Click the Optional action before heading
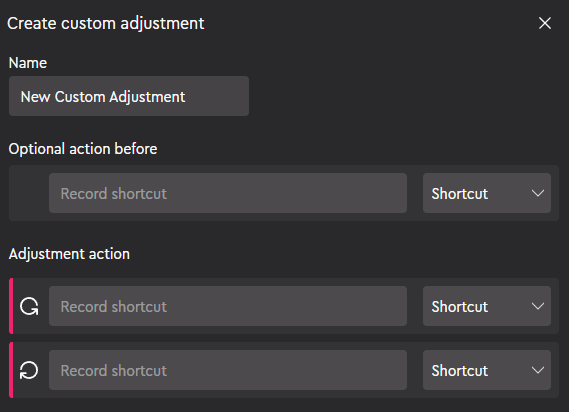This screenshot has width=569, height=412. tap(83, 149)
